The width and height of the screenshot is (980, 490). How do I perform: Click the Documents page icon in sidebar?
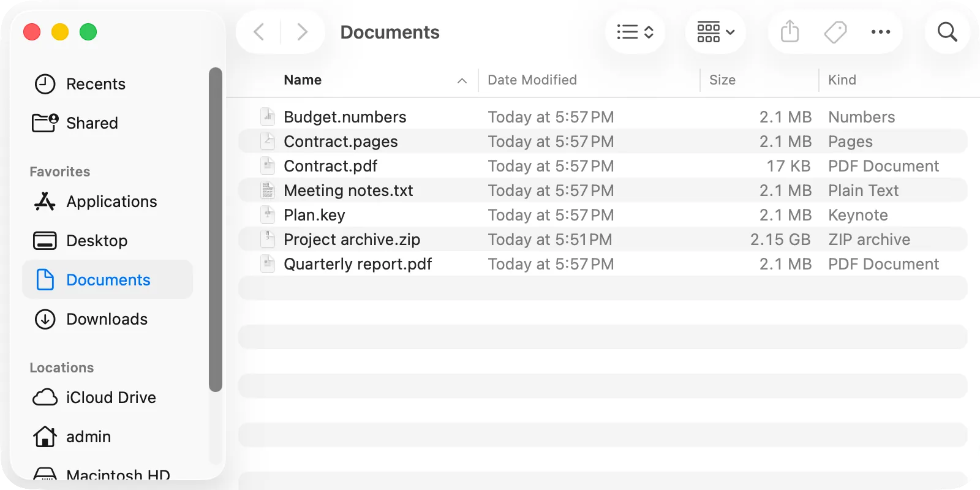tap(45, 280)
